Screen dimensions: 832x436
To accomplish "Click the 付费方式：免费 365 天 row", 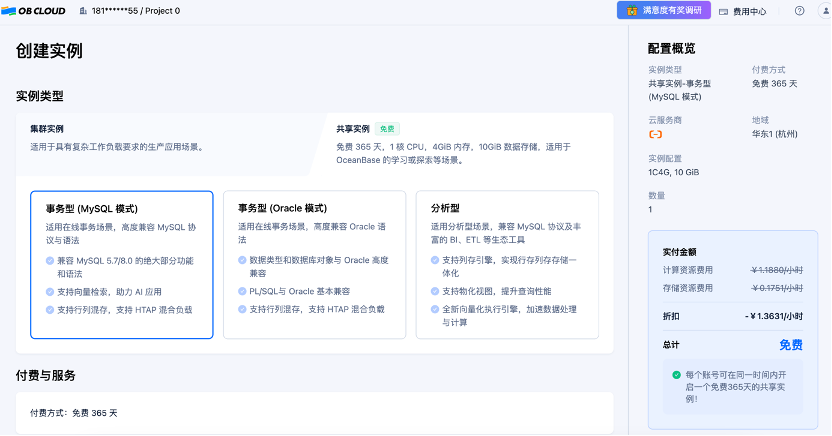I will [315, 413].
